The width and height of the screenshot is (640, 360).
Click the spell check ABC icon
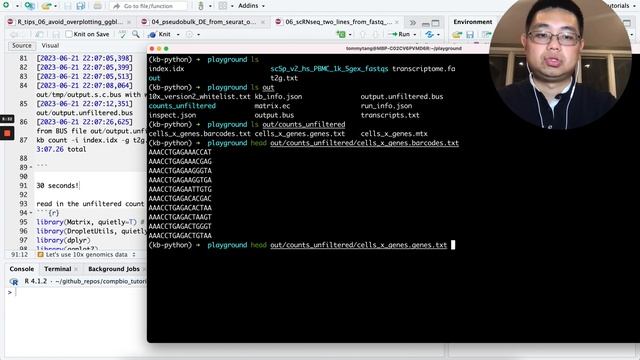pos(122,35)
